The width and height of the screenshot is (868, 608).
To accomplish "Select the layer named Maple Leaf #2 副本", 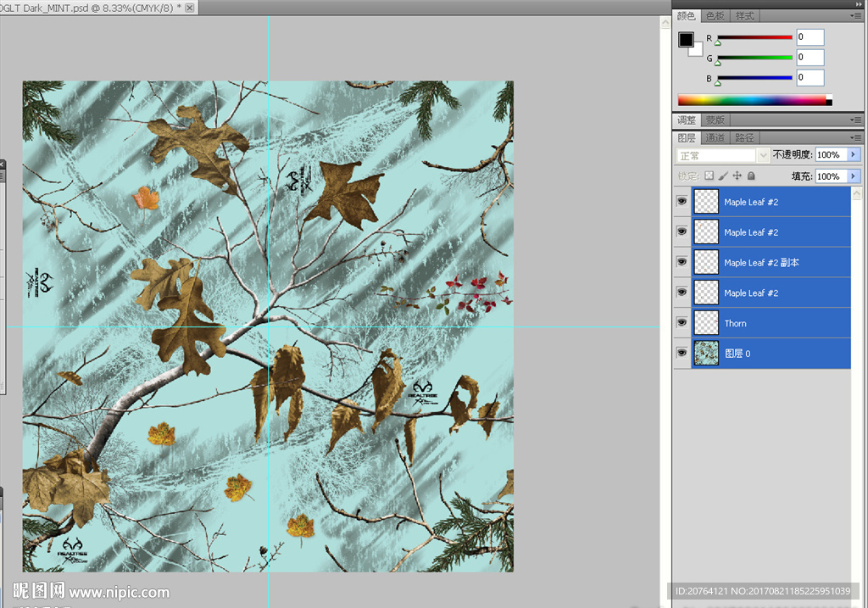I will [771, 262].
